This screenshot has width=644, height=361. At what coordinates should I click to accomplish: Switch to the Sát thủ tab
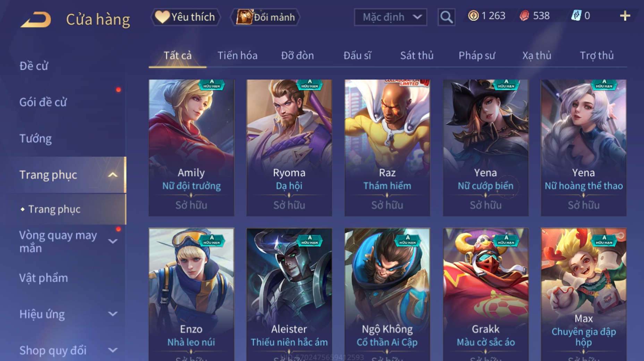coord(417,56)
